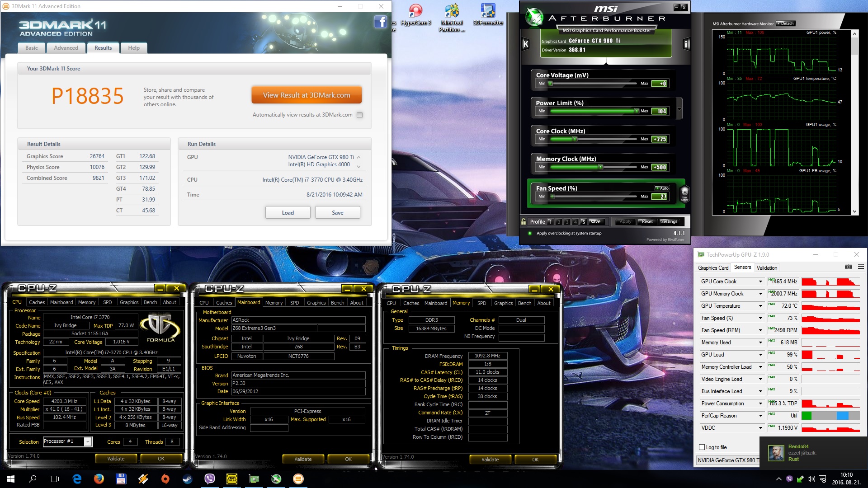
Task: Open GPU-Z hamburger menu icon
Action: pyautogui.click(x=861, y=267)
